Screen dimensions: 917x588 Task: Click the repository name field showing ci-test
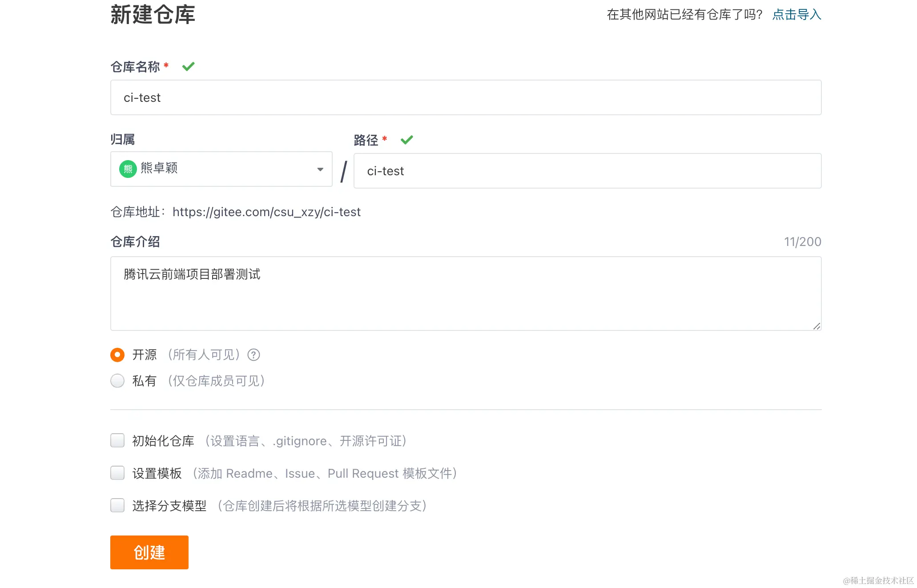point(465,97)
